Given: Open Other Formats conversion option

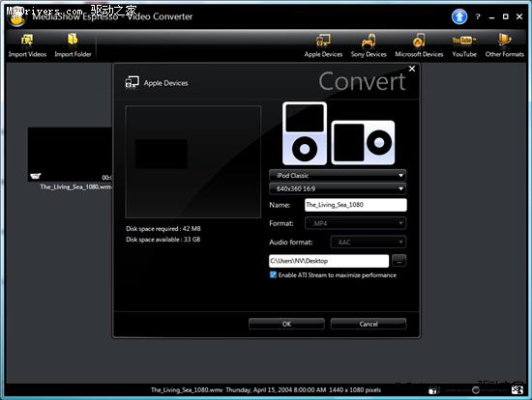Looking at the screenshot, I should (x=504, y=45).
